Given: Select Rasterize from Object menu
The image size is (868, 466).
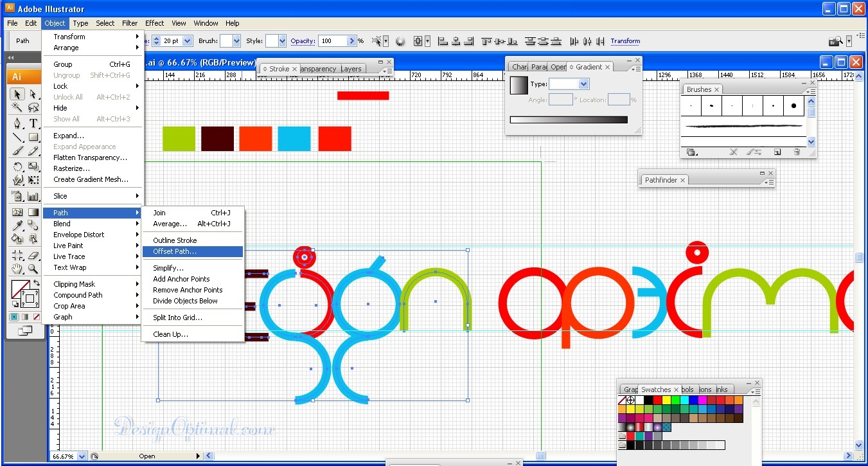Looking at the screenshot, I should point(93,168).
